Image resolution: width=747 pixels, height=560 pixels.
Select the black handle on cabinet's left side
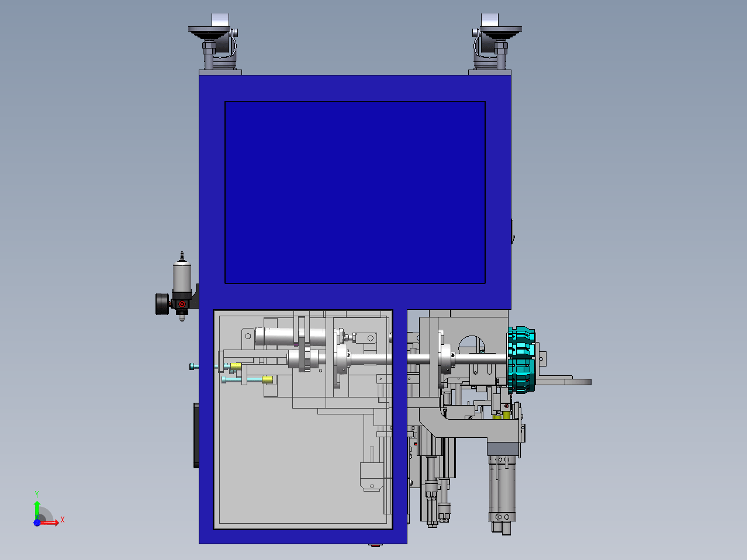coord(196,435)
